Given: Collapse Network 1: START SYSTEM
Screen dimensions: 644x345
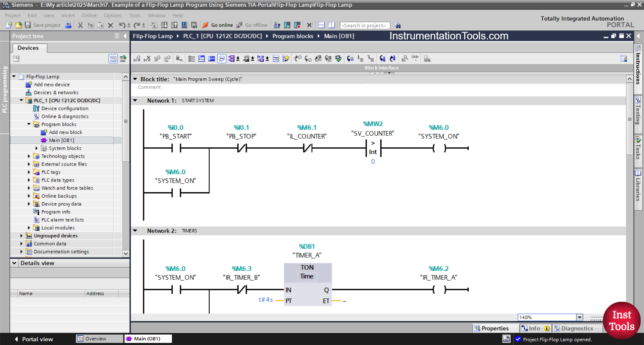Looking at the screenshot, I should (136, 100).
